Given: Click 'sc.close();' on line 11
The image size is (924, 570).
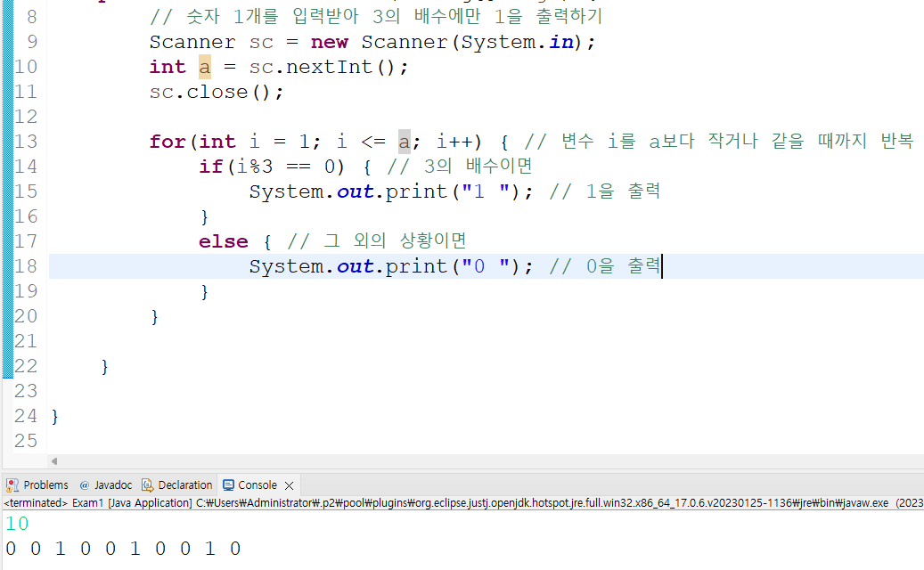Looking at the screenshot, I should 217,93.
